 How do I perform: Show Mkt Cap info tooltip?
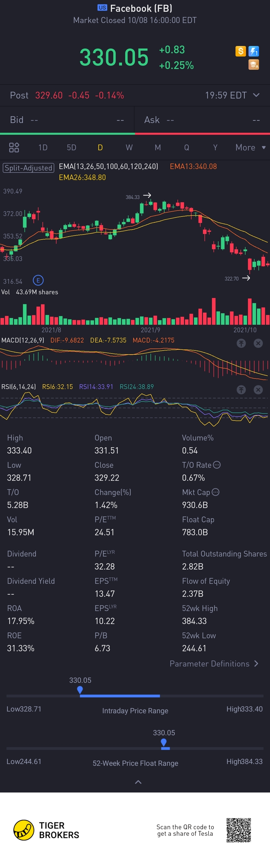(x=216, y=492)
